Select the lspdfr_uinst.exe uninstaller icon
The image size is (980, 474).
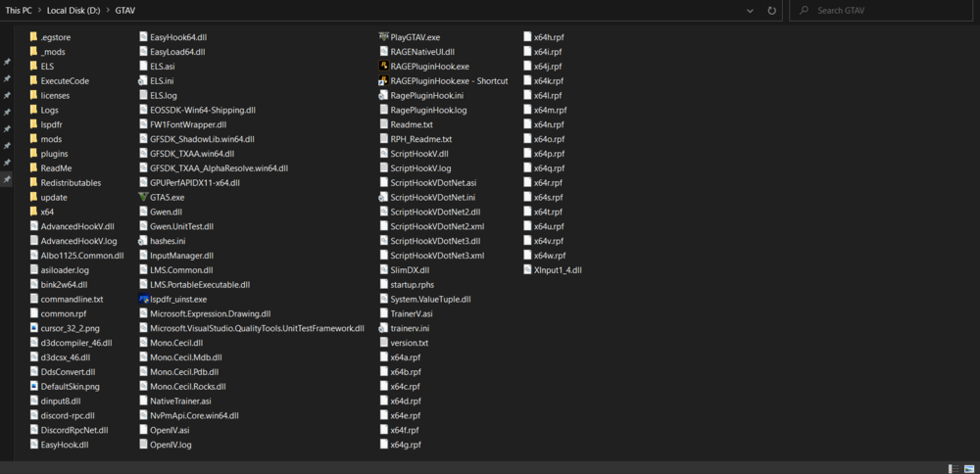pos(144,299)
